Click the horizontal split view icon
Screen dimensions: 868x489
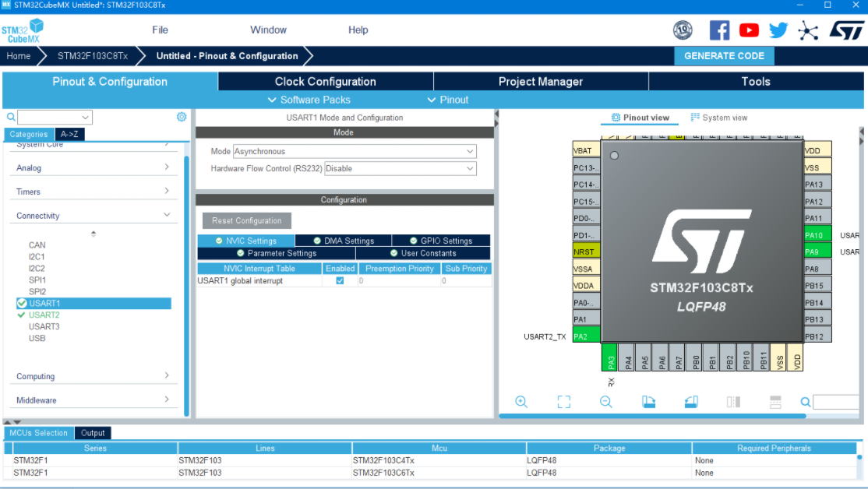pyautogui.click(x=775, y=402)
